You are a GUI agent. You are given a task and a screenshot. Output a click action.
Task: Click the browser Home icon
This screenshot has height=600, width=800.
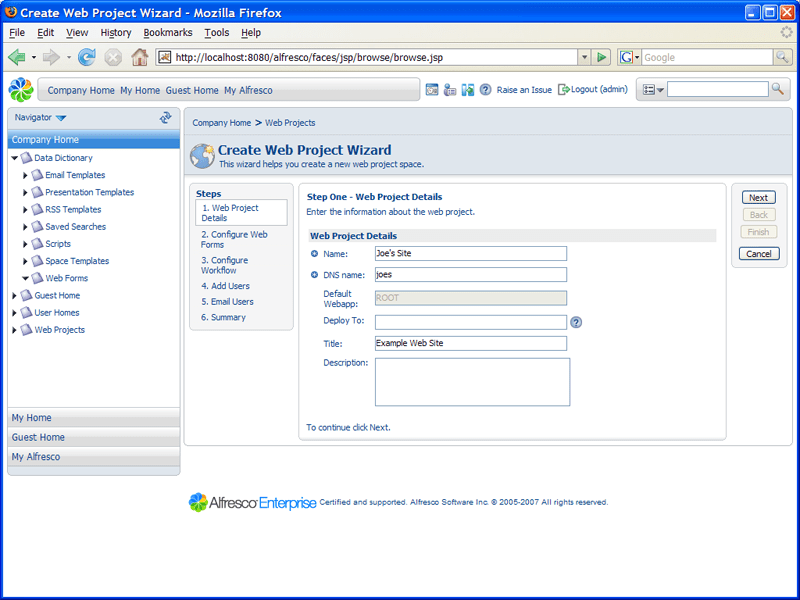click(140, 57)
